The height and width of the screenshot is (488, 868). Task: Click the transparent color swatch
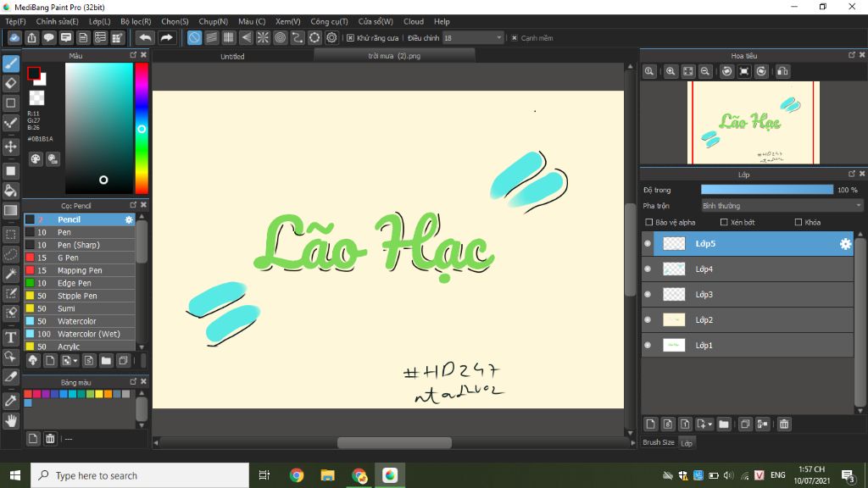click(36, 98)
